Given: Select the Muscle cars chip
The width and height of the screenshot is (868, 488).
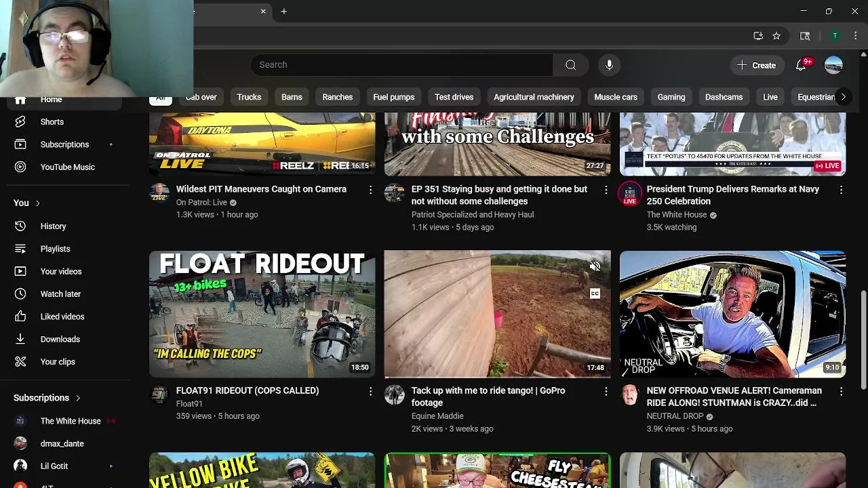Looking at the screenshot, I should (x=616, y=97).
